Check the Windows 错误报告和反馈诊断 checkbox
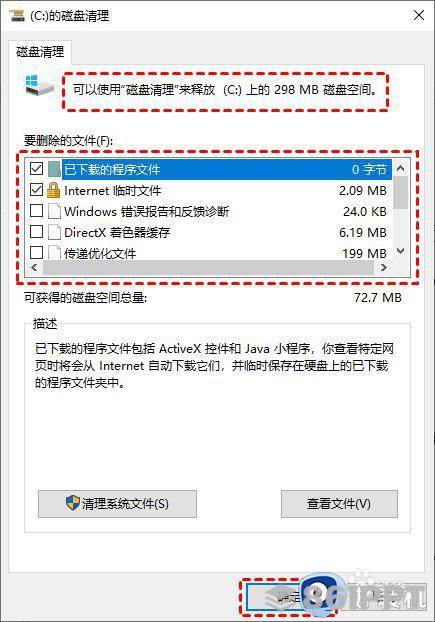Screen dimensions: 435x622 [x=36, y=211]
